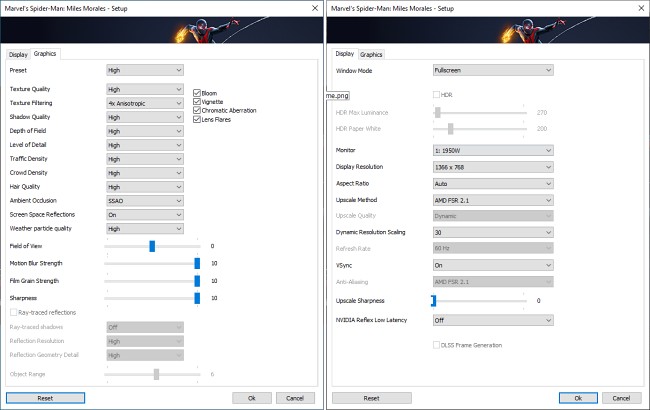Click the disabled Ray-traced shadows dropdown
650x410 pixels.
point(145,328)
